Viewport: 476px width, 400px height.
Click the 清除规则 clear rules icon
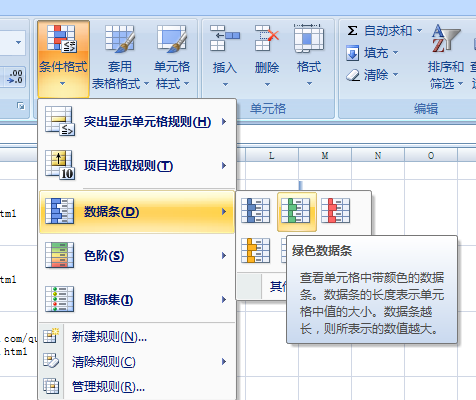[x=51, y=361]
